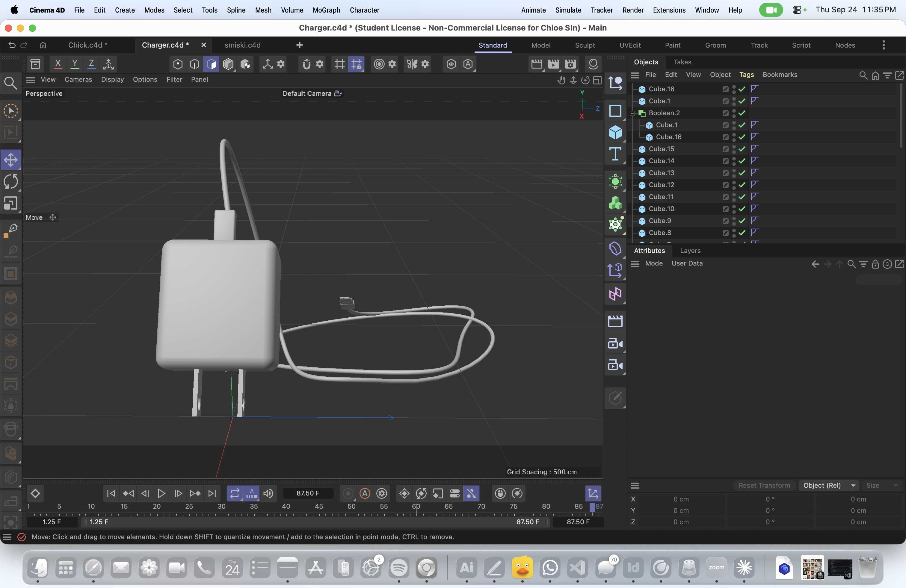Open the viewport Display menu
Image resolution: width=906 pixels, height=588 pixels.
[112, 80]
